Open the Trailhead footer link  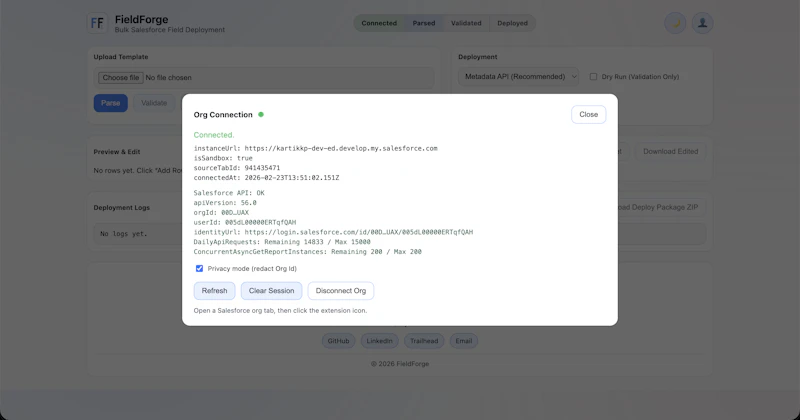(x=424, y=341)
